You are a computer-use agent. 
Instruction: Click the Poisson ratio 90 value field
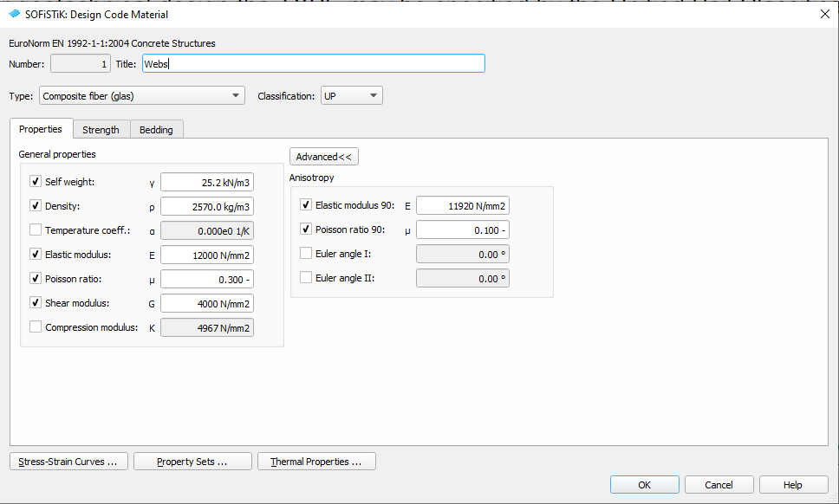(x=463, y=229)
